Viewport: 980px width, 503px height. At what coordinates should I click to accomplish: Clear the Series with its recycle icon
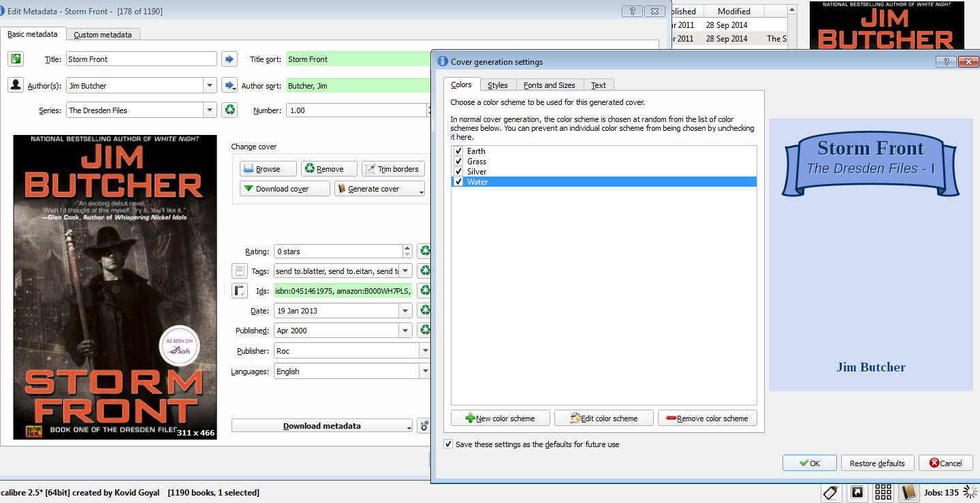coord(230,110)
